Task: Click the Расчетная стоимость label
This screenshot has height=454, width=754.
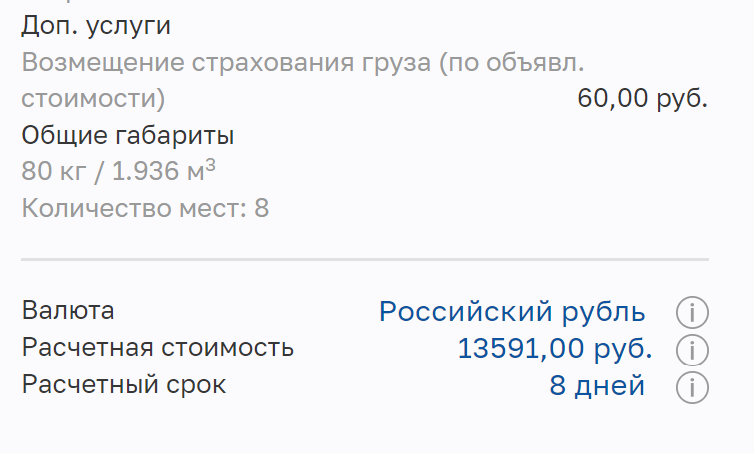Action: (x=158, y=347)
